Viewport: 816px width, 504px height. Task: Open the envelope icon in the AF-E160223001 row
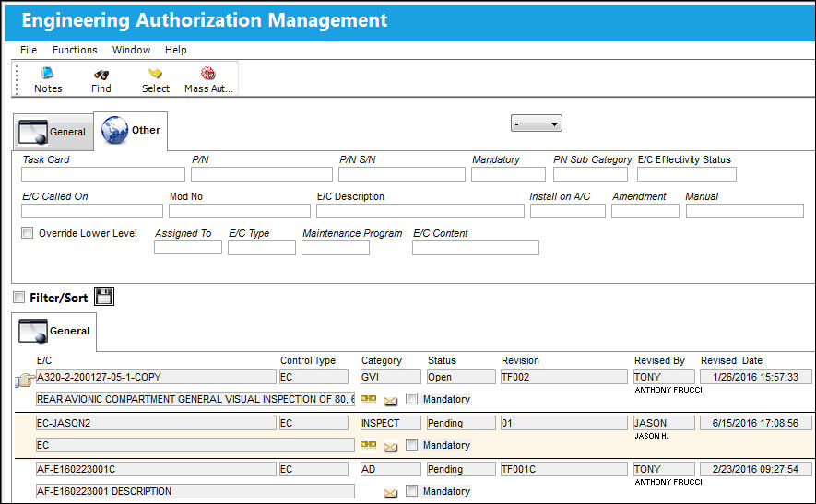[x=390, y=493]
